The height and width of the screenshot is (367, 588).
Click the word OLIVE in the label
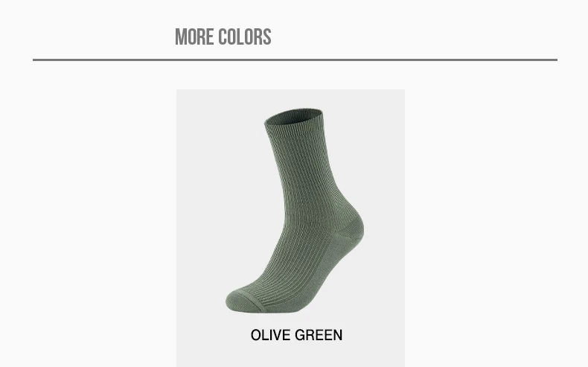[x=271, y=335]
